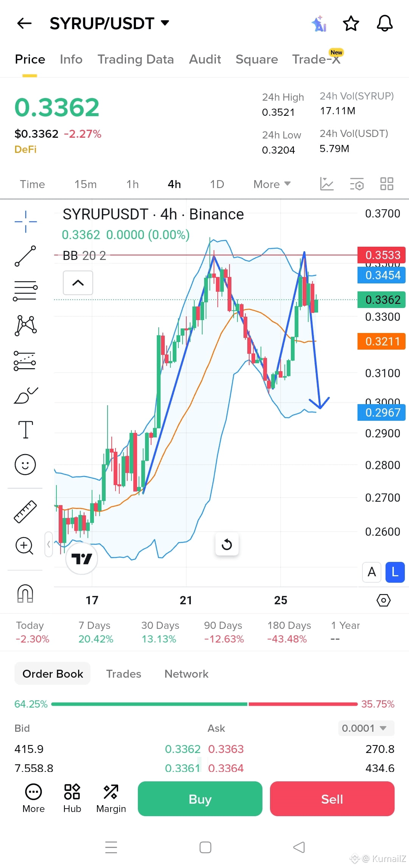Add SYRUP/USDT to favorites star
Image resolution: width=409 pixels, height=868 pixels.
(x=351, y=23)
